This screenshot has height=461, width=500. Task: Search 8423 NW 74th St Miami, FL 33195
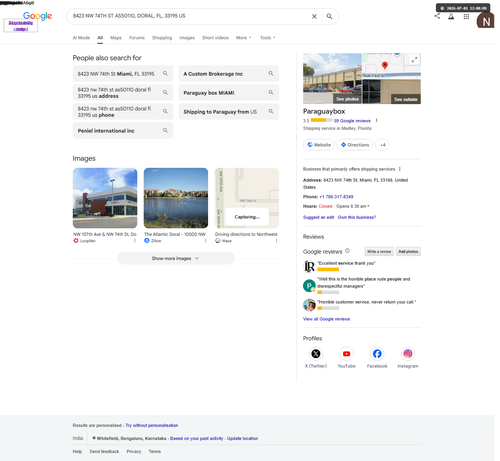123,74
